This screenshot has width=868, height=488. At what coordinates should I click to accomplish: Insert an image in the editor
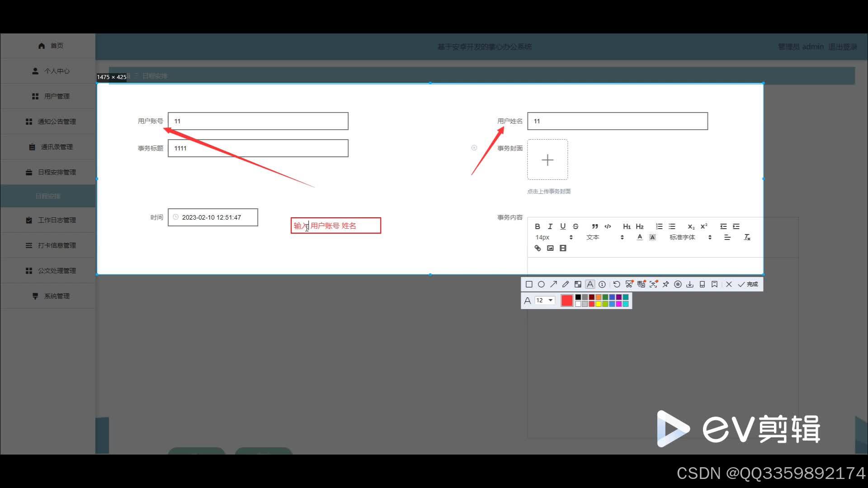[550, 248]
